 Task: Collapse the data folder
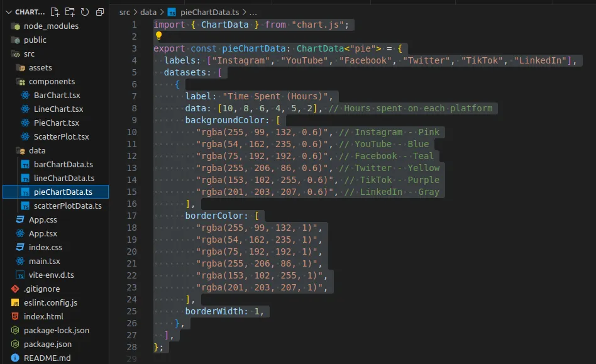coord(37,150)
